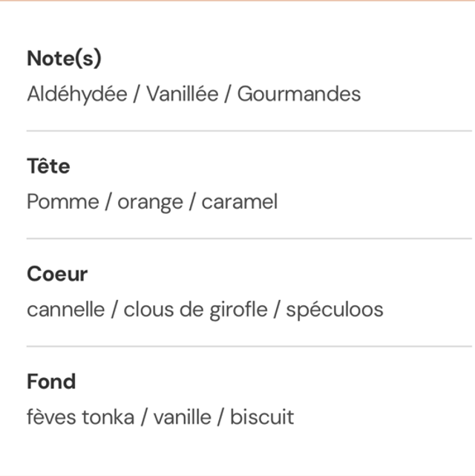
Task: Select the cannelle heart note
Action: click(x=65, y=310)
